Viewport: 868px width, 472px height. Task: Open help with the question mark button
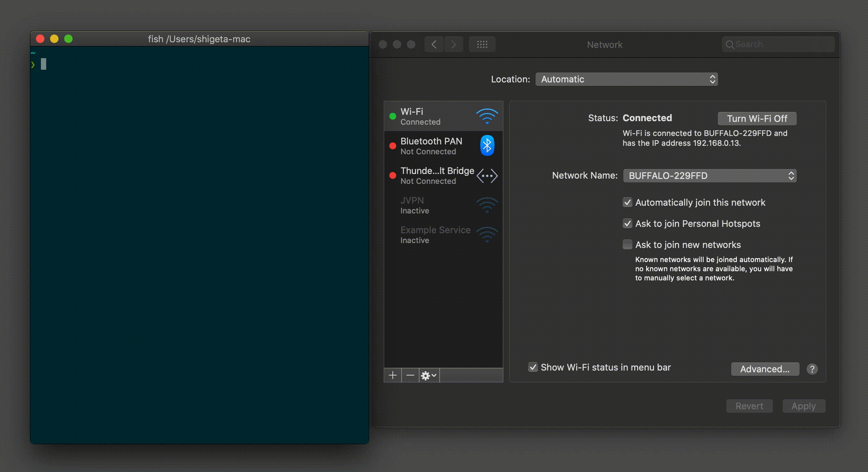(x=812, y=369)
